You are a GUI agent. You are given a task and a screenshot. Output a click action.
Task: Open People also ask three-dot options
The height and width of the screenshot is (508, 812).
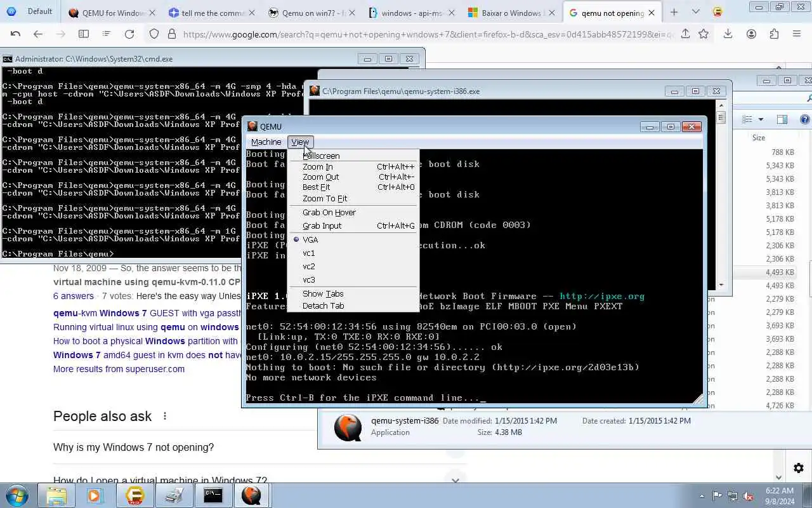pyautogui.click(x=165, y=416)
